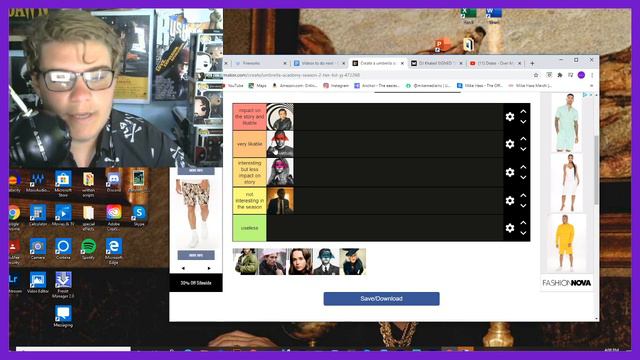
Task: Click the Save/Download button
Action: (382, 299)
